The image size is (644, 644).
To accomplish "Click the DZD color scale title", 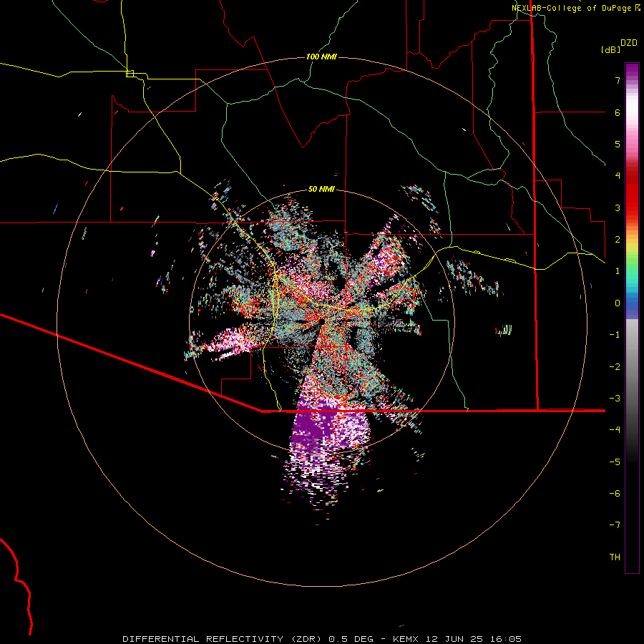I will point(629,43).
